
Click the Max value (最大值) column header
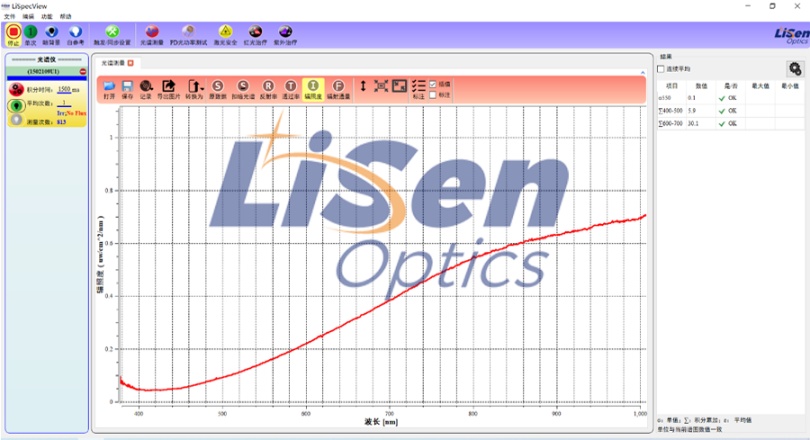pos(760,86)
